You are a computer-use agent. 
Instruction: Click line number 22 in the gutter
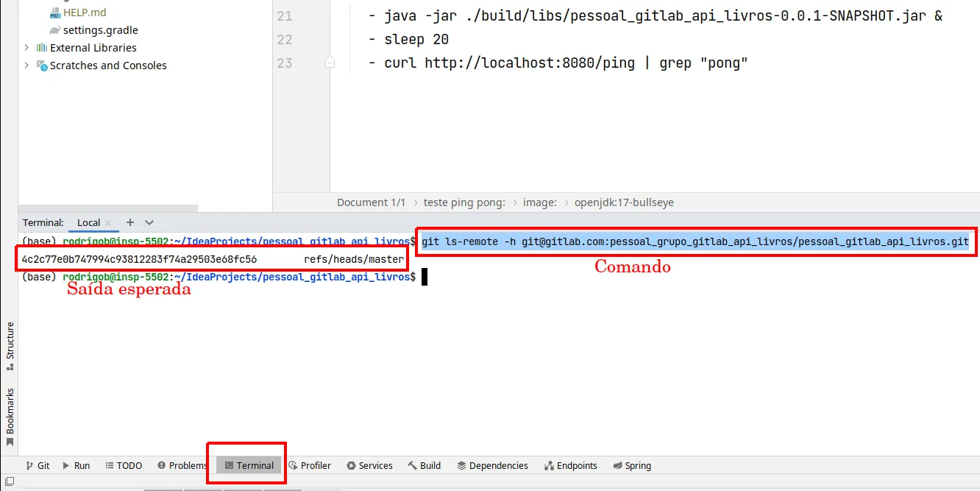285,40
